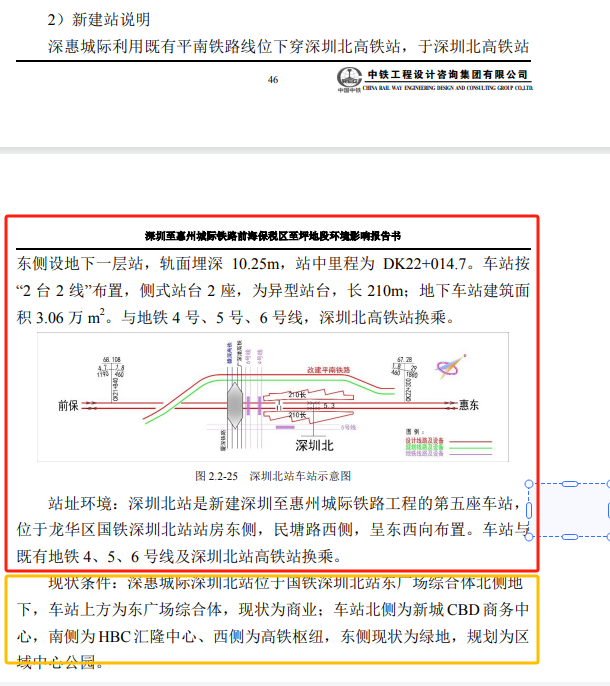Click the top-left circular selection handle
Screen dimensions: 610x686
point(529,484)
